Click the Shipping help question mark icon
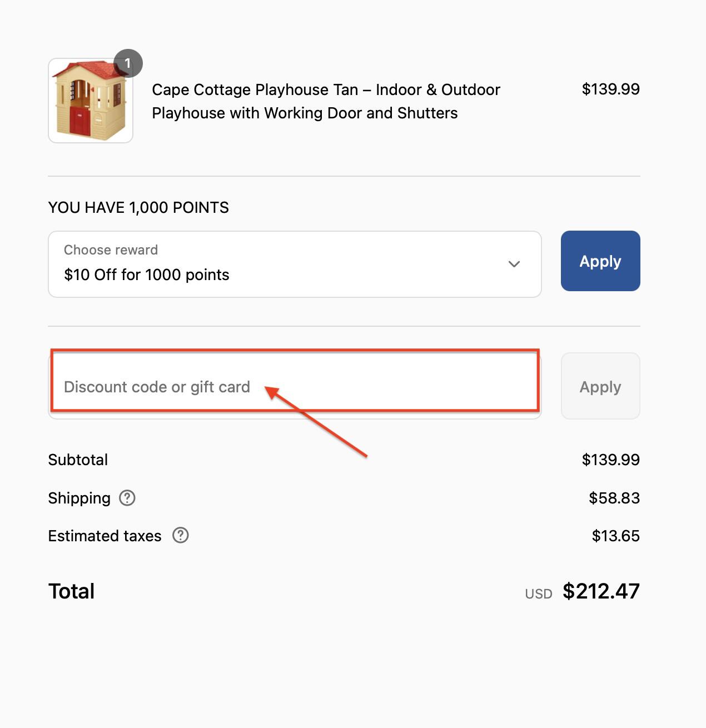This screenshot has height=728, width=706. click(x=127, y=498)
